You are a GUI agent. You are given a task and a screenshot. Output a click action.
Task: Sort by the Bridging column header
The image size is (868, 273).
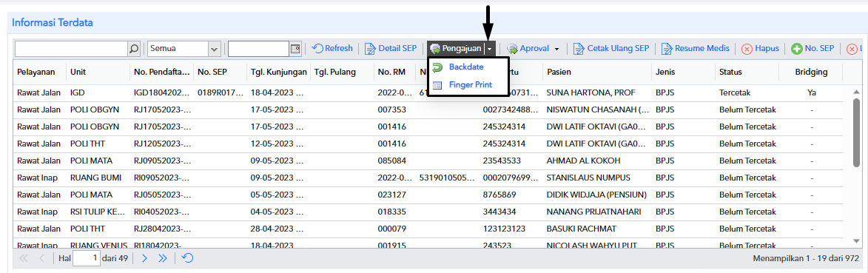click(812, 72)
